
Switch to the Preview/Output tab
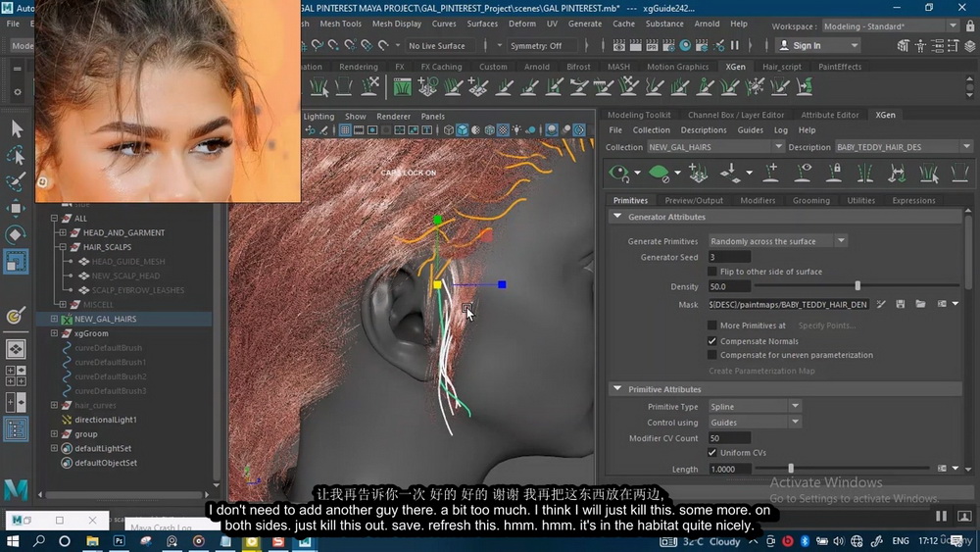[694, 201]
